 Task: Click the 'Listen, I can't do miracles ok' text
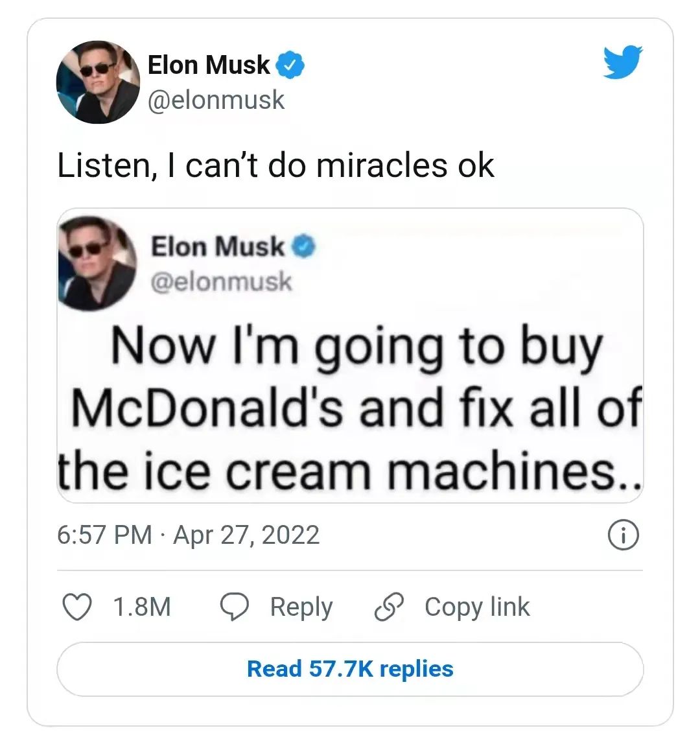pyautogui.click(x=276, y=166)
